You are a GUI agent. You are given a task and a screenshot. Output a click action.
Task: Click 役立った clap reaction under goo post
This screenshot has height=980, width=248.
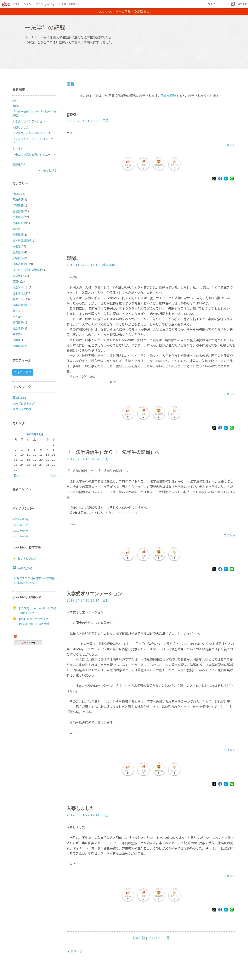[x=174, y=164]
